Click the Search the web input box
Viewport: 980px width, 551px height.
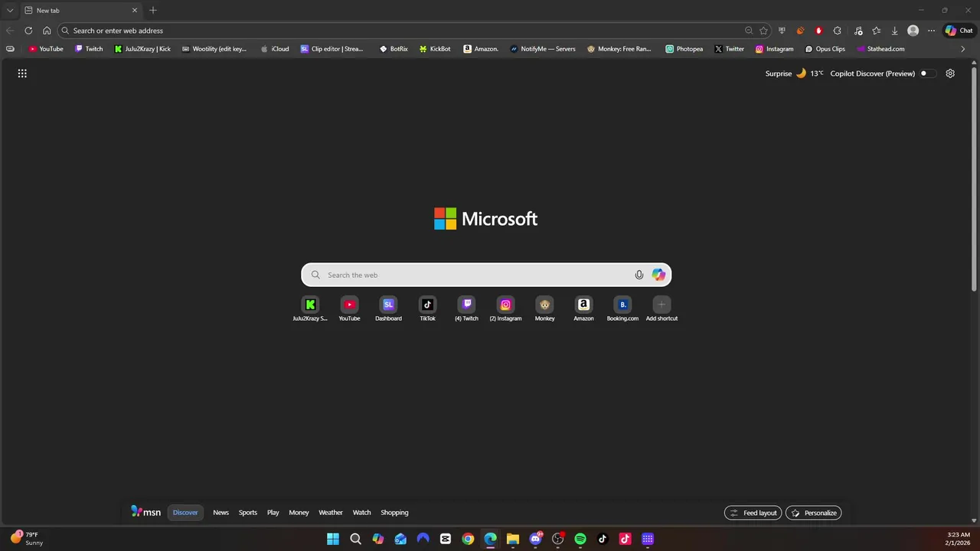point(486,275)
